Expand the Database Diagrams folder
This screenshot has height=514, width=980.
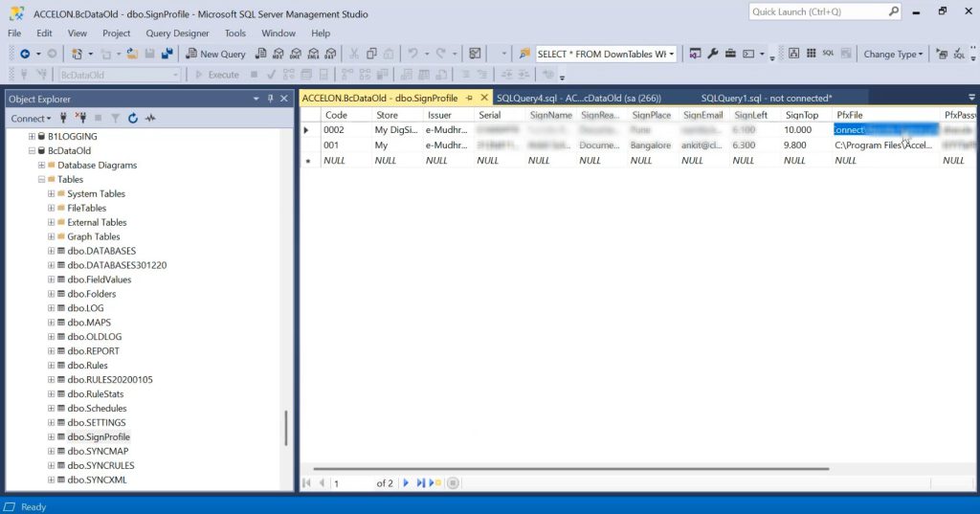42,165
